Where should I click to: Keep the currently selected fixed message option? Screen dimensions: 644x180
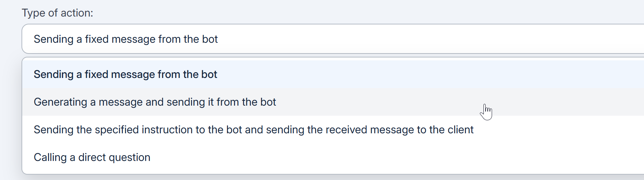(125, 74)
